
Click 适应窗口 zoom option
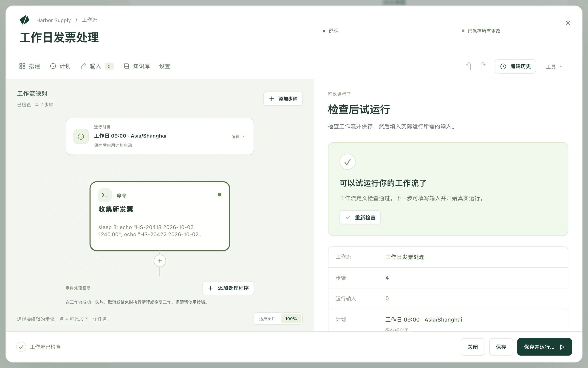267,319
